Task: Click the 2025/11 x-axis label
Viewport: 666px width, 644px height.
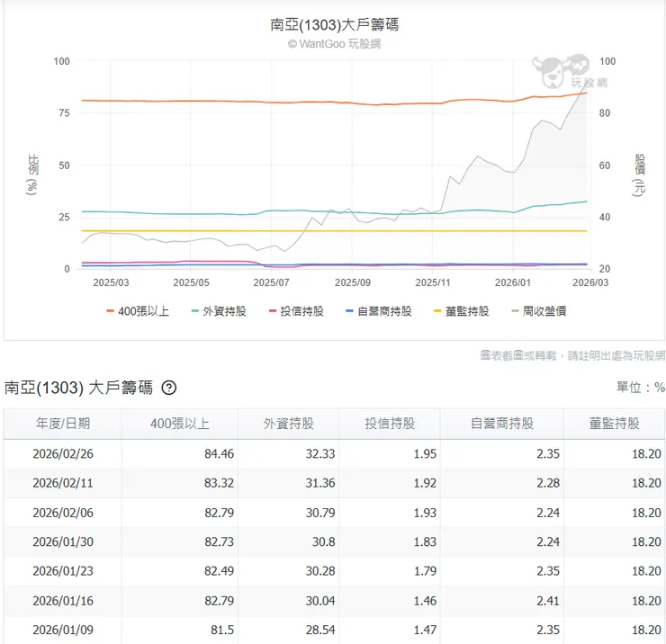Action: tap(432, 282)
